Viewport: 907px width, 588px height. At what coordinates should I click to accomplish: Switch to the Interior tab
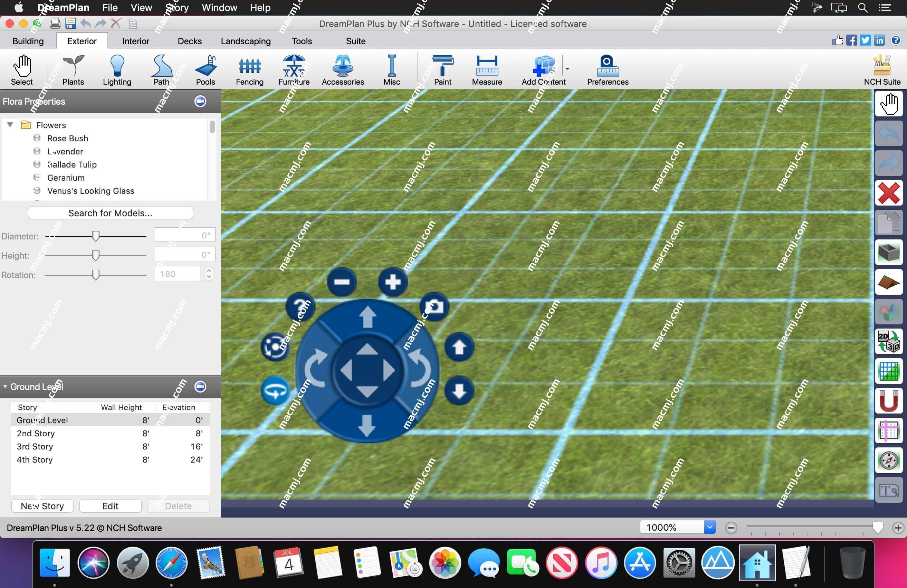click(x=135, y=41)
